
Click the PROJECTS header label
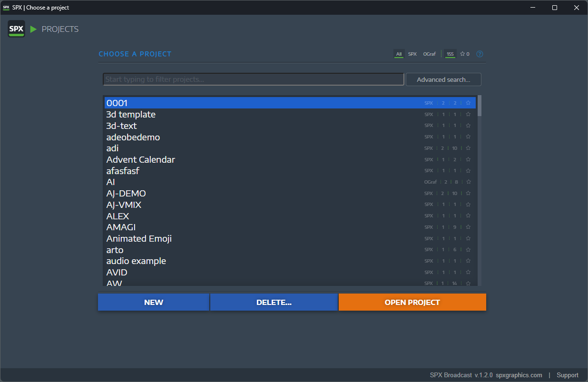(x=60, y=29)
